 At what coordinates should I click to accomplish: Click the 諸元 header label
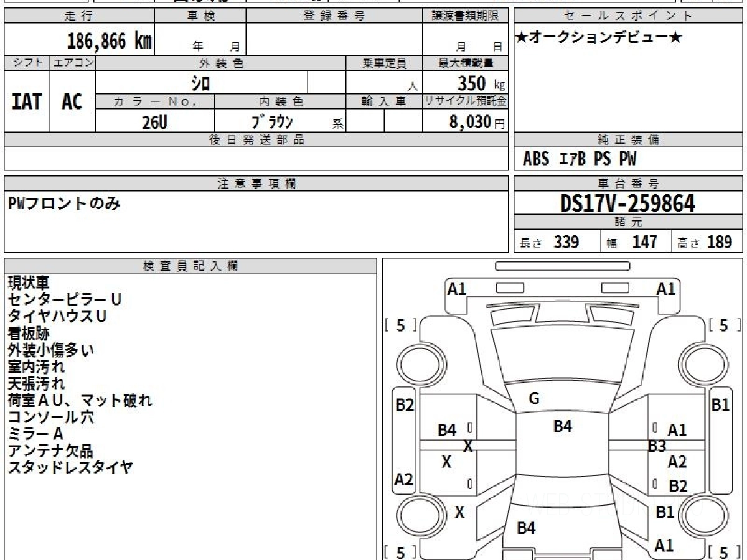point(628,222)
